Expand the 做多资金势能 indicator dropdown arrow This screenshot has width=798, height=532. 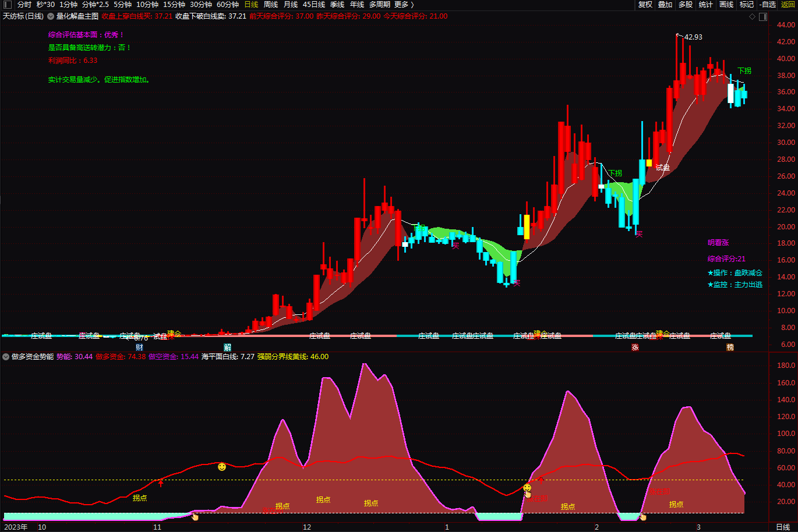click(6, 357)
